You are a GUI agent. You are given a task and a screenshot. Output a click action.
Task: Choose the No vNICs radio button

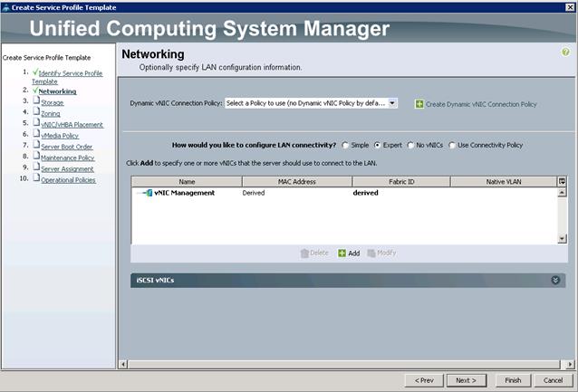(x=410, y=145)
